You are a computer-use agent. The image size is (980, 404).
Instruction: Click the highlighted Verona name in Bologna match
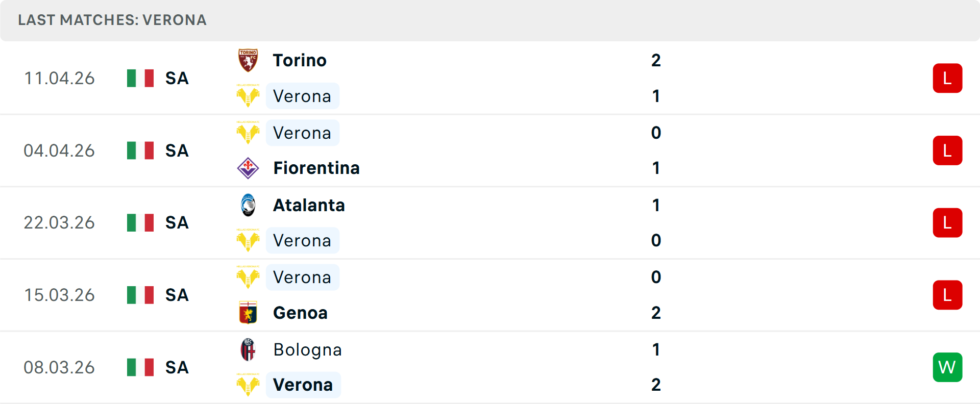[x=303, y=385]
